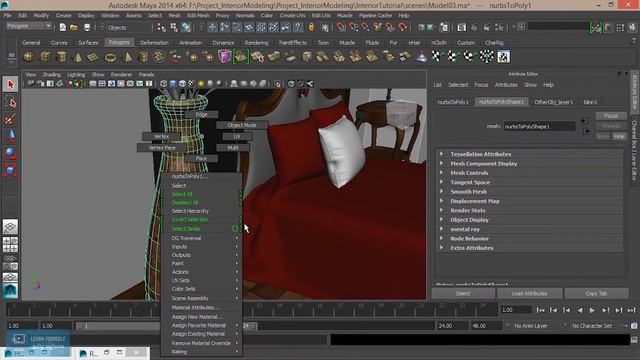Choose the Lasso select tool
This screenshot has width=640, height=360.
pos(10,102)
